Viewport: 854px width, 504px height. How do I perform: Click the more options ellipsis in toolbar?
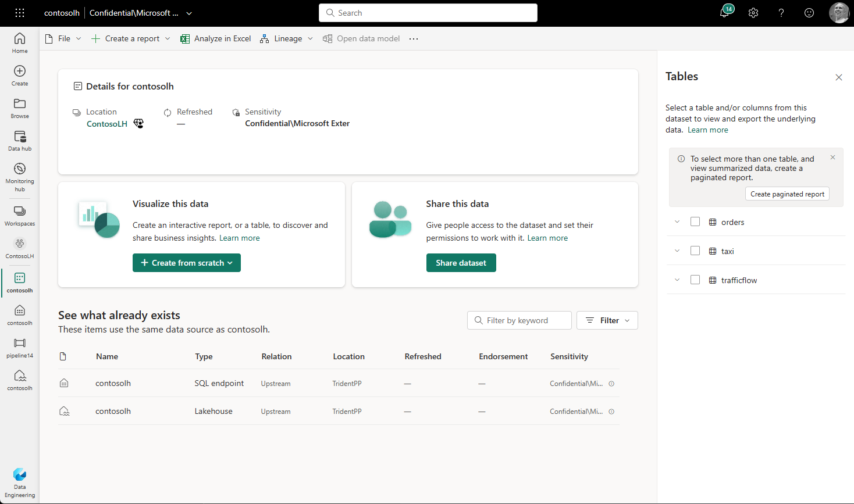(414, 39)
